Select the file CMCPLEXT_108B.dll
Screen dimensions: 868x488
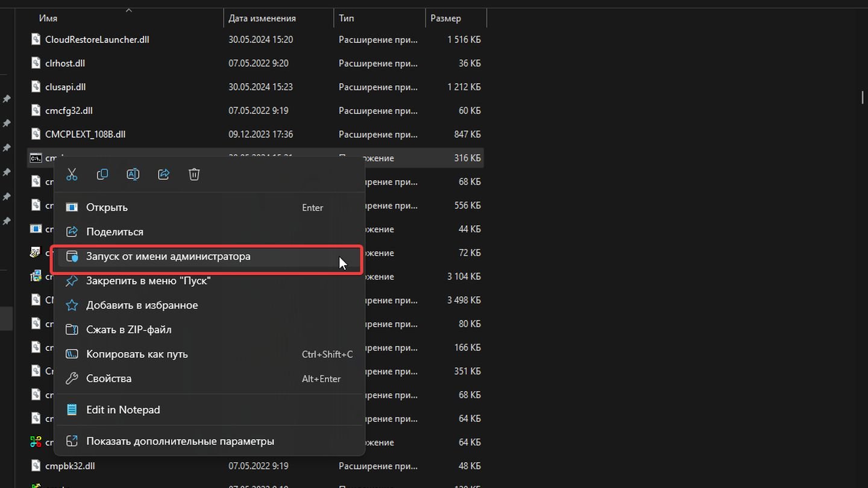pyautogui.click(x=86, y=134)
